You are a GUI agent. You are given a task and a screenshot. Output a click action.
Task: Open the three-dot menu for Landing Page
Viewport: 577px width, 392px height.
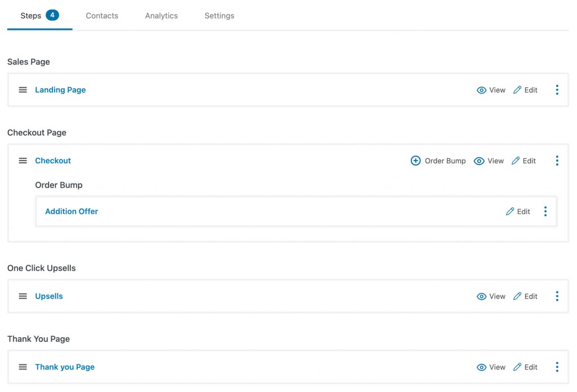pyautogui.click(x=557, y=90)
